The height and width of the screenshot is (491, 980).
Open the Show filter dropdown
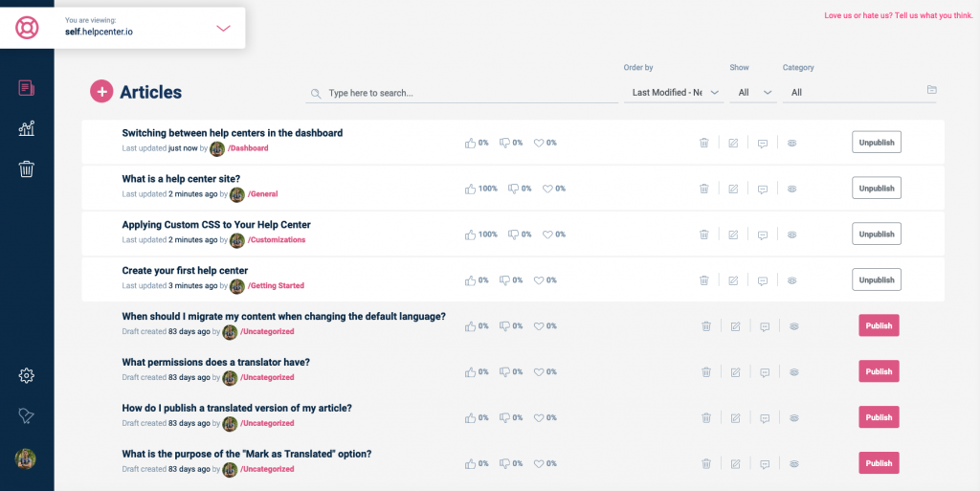[753, 93]
